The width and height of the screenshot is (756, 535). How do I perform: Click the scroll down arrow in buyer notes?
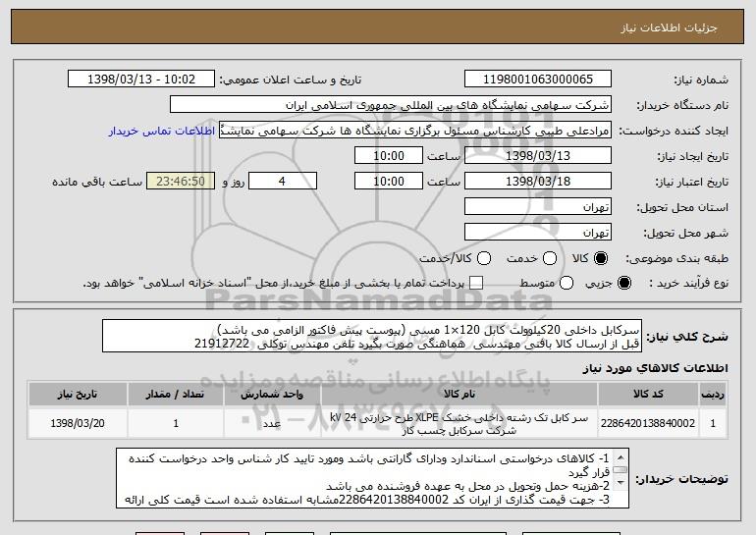pyautogui.click(x=621, y=482)
